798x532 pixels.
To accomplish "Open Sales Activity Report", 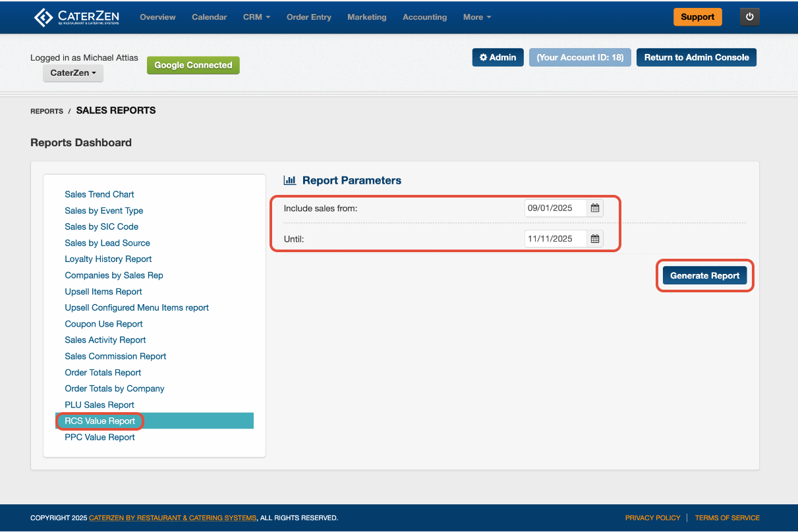I will (x=105, y=340).
